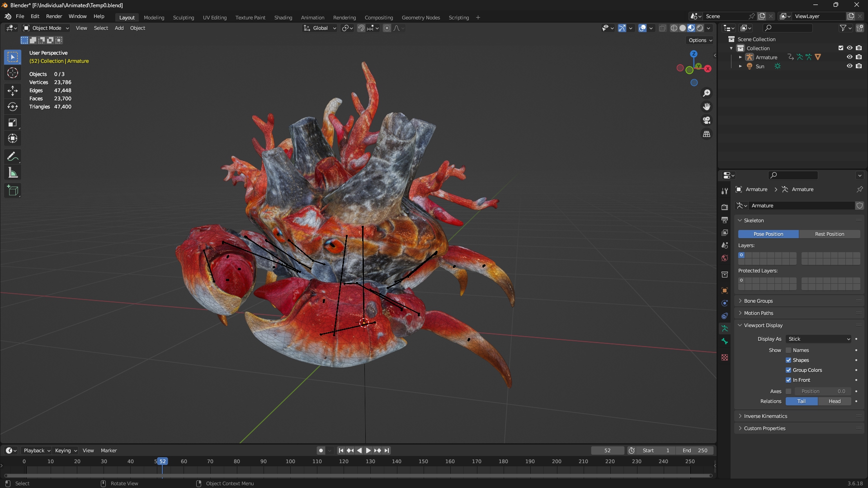868x488 pixels.
Task: Uncheck the In Front option
Action: [x=788, y=380]
